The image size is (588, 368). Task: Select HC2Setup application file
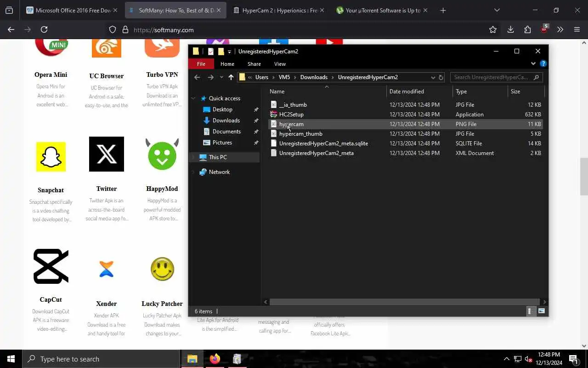(x=291, y=115)
